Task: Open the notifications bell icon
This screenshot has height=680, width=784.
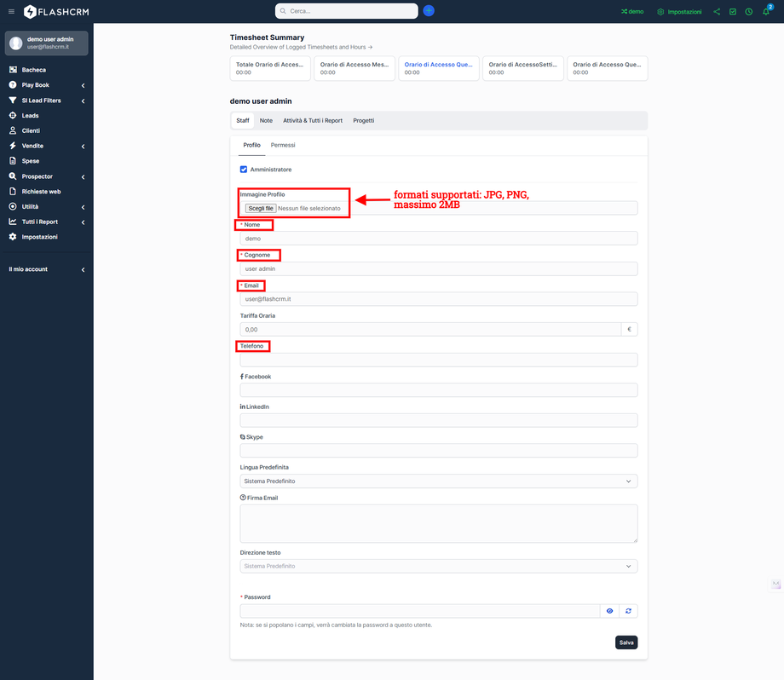Action: click(x=765, y=11)
